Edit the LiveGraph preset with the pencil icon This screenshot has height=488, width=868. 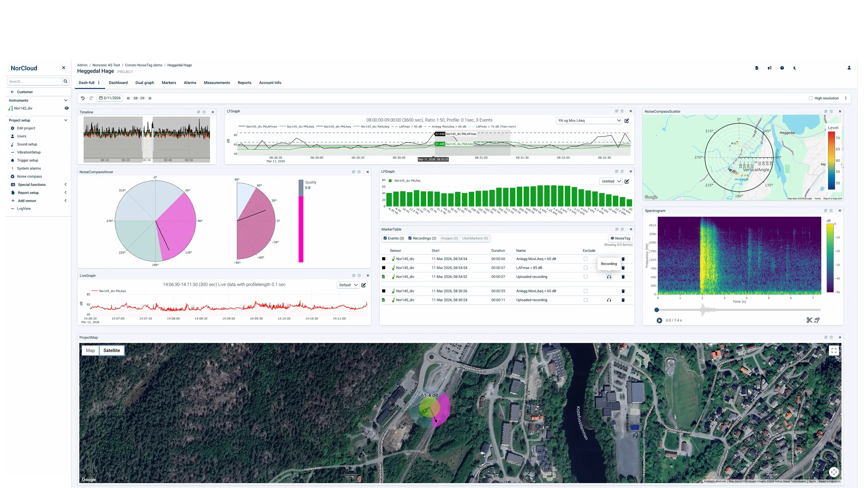point(364,285)
